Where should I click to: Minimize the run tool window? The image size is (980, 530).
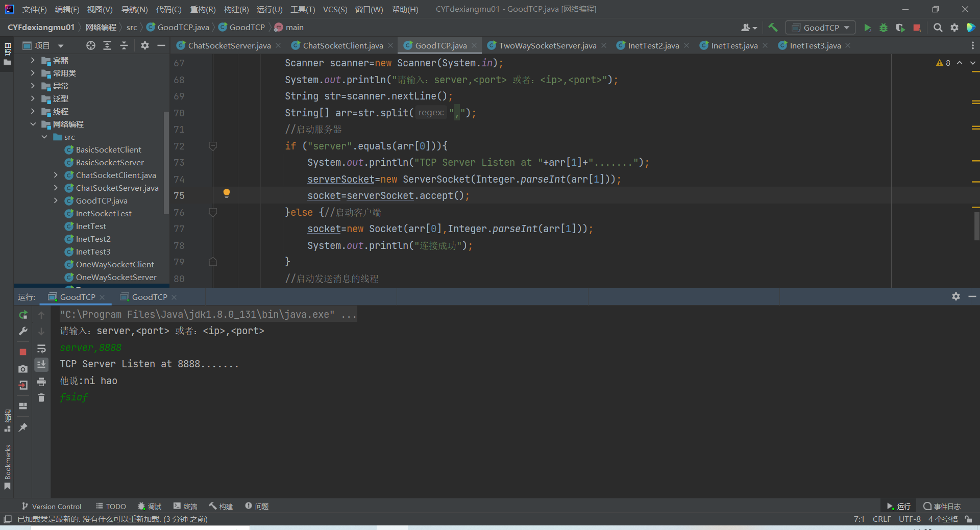click(972, 296)
